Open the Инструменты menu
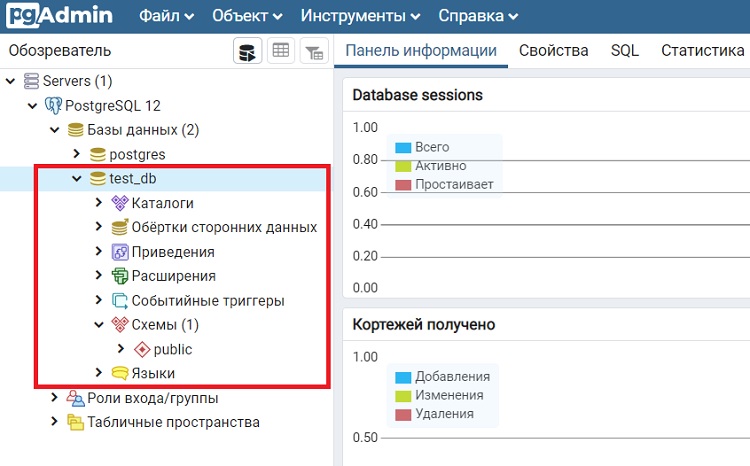This screenshot has height=466, width=750. 361,16
